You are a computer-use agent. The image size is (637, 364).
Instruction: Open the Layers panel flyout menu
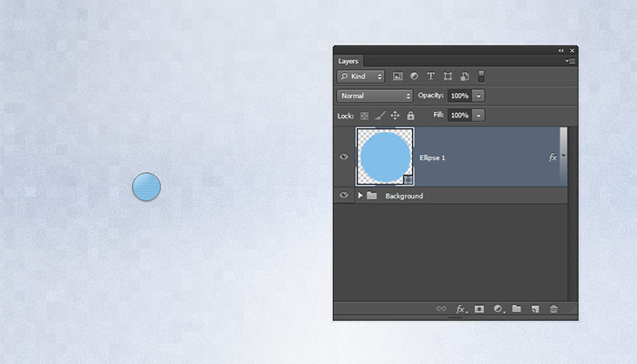pyautogui.click(x=570, y=61)
